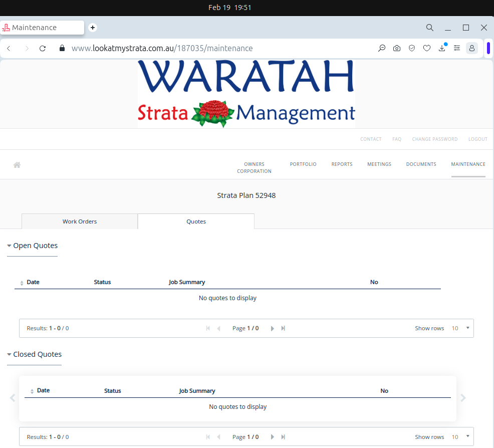The width and height of the screenshot is (494, 448).
Task: Open Show rows dropdown for Open Quotes
Action: (x=460, y=328)
